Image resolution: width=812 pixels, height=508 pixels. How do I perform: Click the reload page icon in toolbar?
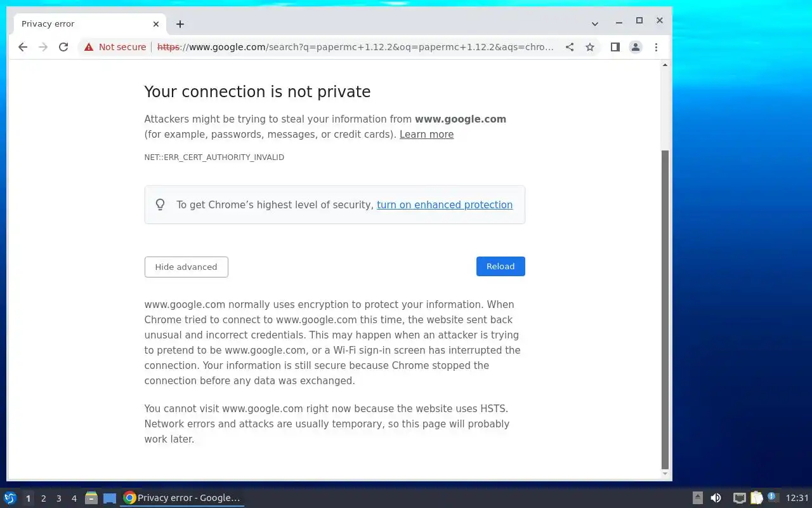[63, 47]
